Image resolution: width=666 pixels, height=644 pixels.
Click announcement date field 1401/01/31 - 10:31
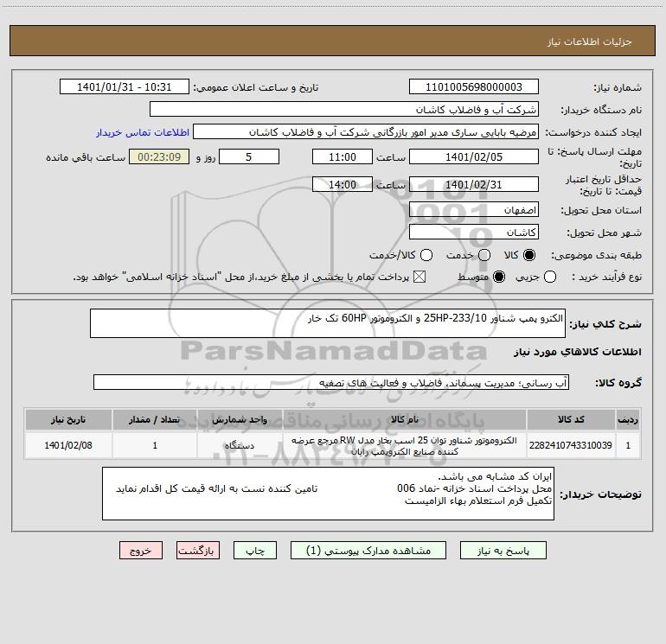tap(125, 87)
